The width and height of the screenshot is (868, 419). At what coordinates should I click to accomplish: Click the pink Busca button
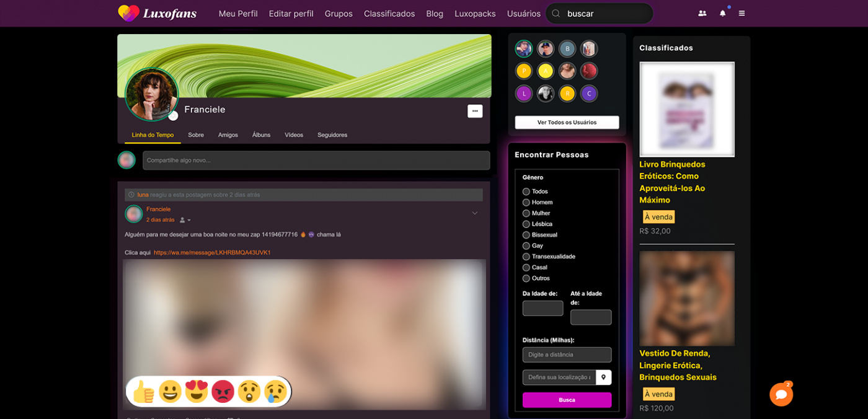coord(567,400)
